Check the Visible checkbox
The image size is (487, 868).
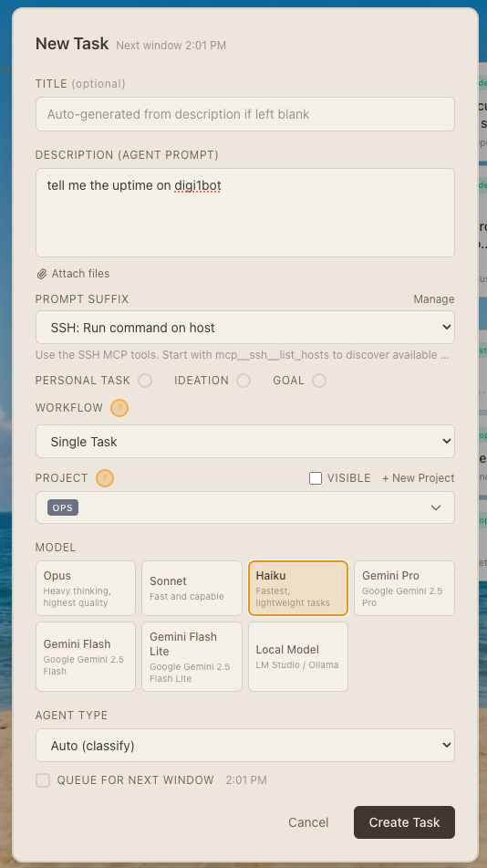316,477
